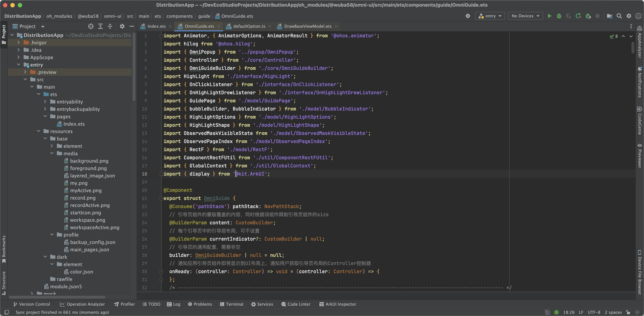Collapse the media folder in tree
644x316 pixels.
52,153
